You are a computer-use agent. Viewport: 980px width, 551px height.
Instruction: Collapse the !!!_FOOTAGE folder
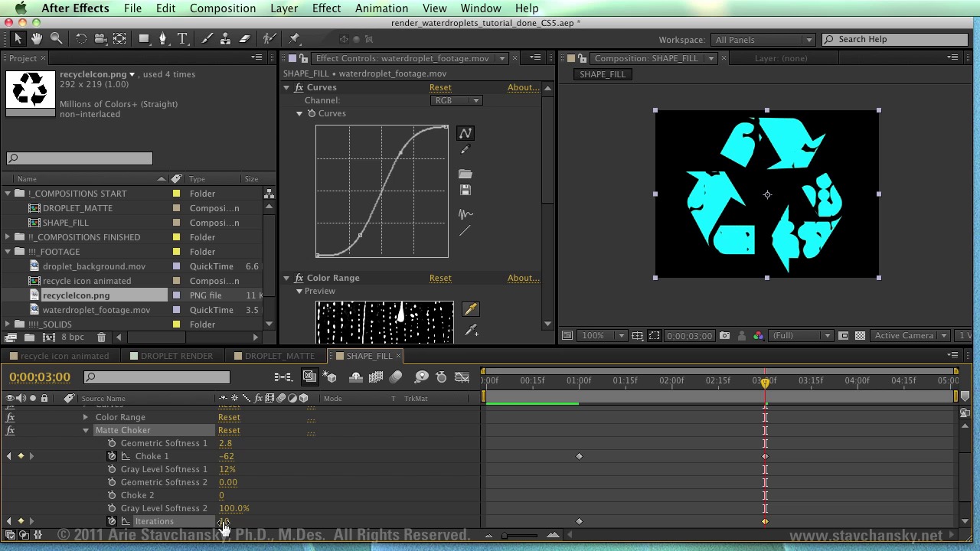[8, 252]
